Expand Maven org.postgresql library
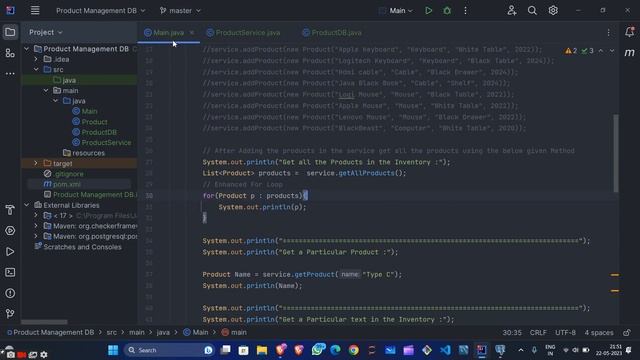 coord(36,236)
